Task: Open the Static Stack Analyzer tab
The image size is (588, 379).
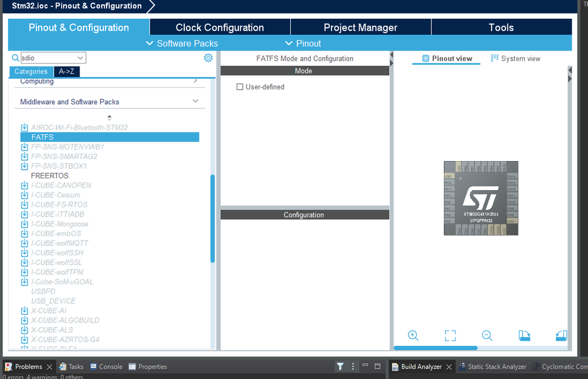Action: pos(493,366)
